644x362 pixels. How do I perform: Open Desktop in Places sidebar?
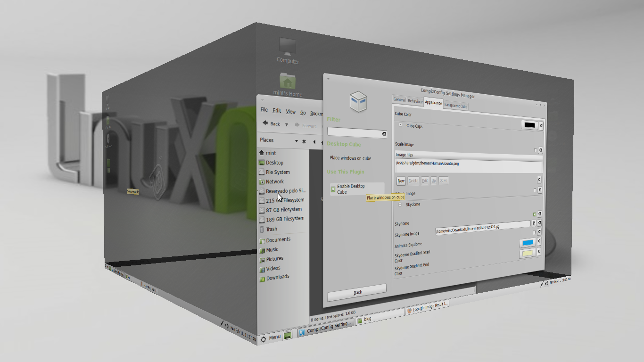(x=271, y=163)
